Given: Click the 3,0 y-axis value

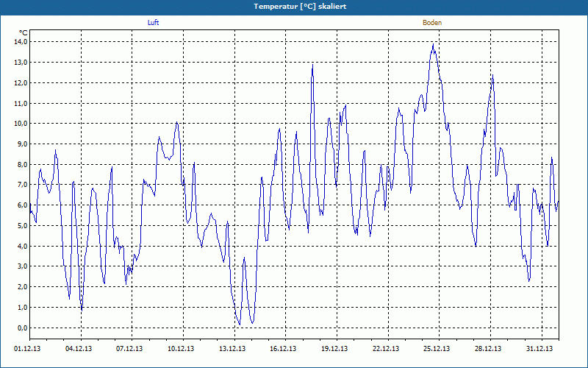Looking at the screenshot, I should [x=23, y=266].
